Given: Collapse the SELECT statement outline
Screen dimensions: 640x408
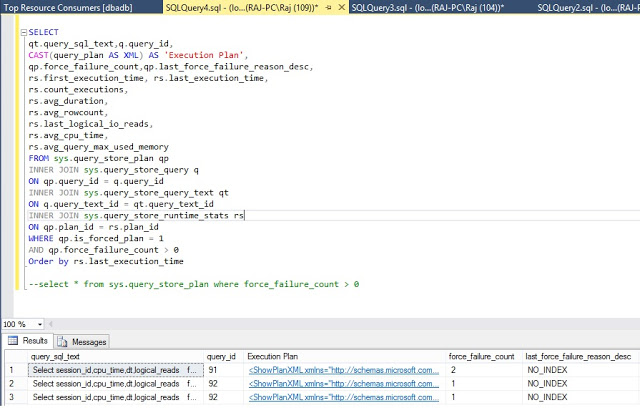Looking at the screenshot, I should pos(22,32).
